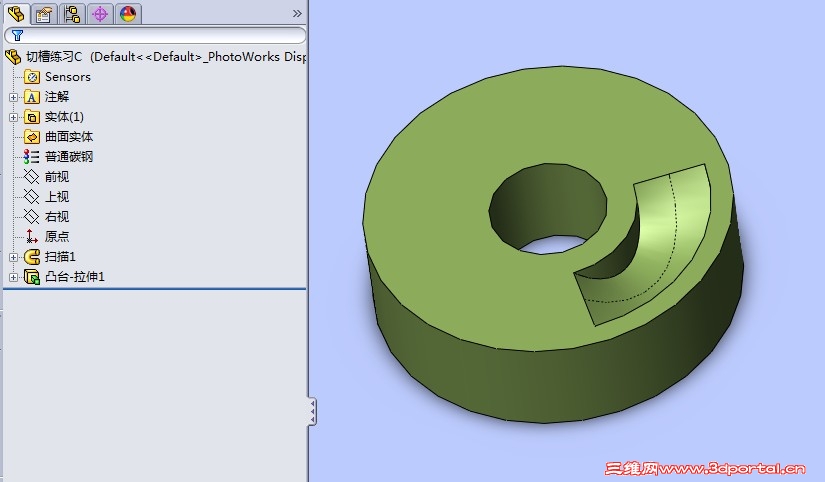Click the 注解 annotation folder icon

point(32,97)
